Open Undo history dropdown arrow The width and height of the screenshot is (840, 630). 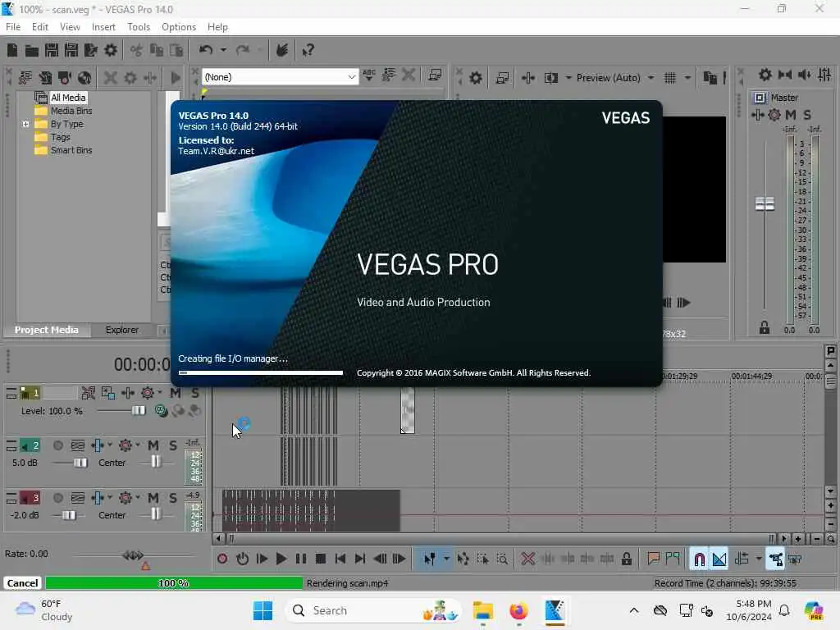(x=223, y=50)
